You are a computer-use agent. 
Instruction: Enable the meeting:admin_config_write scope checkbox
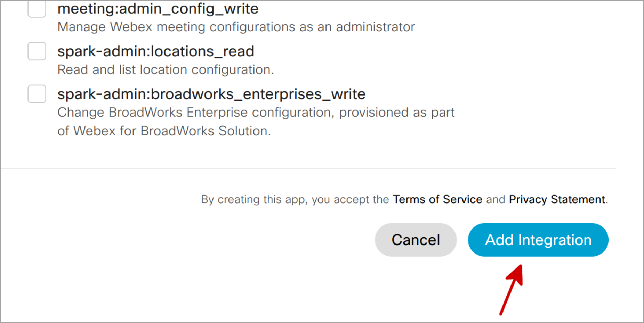point(37,9)
